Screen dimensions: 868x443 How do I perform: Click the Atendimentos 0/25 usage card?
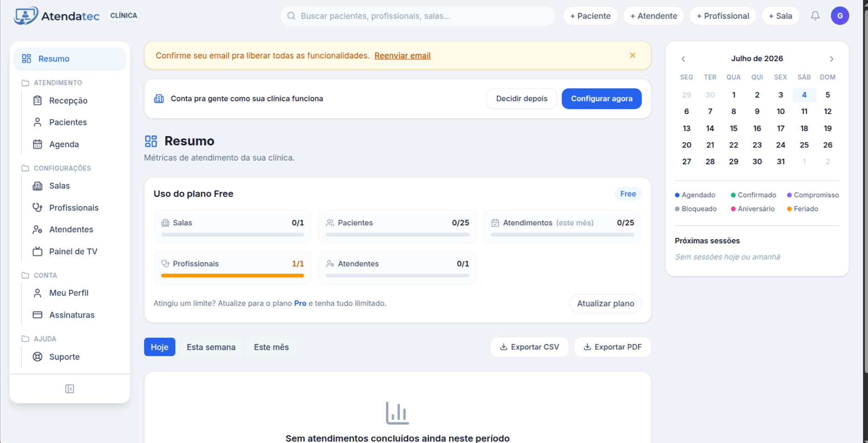(563, 227)
